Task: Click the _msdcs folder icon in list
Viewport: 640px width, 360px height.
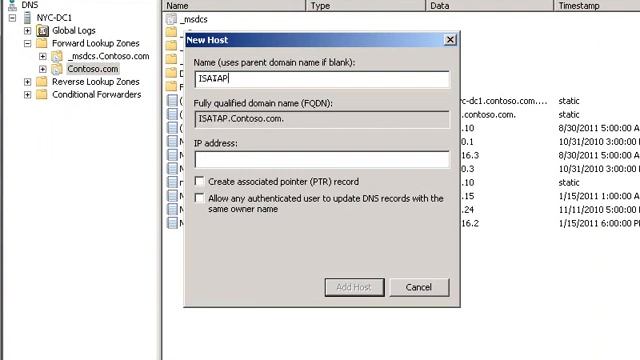Action: [x=171, y=19]
